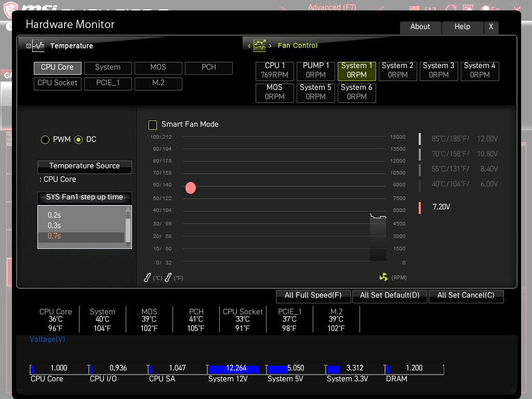This screenshot has height=399, width=532.
Task: Open the Temperature Source selector
Action: [x=85, y=166]
